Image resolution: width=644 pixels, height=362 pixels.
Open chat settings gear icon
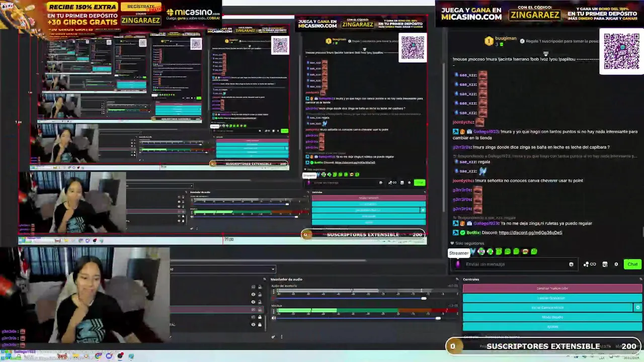coord(616,264)
